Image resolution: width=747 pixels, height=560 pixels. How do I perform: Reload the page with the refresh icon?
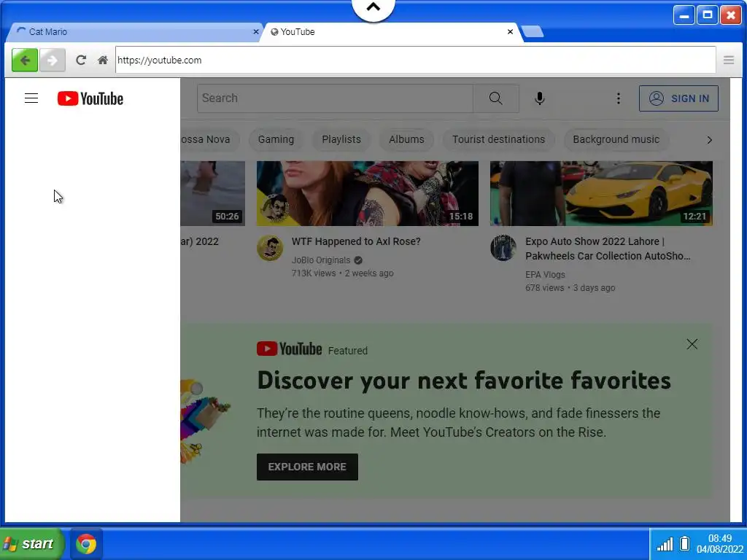pos(81,60)
